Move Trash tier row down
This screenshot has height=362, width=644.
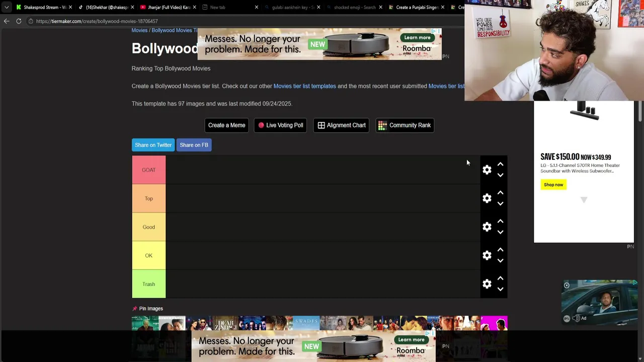pyautogui.click(x=500, y=290)
